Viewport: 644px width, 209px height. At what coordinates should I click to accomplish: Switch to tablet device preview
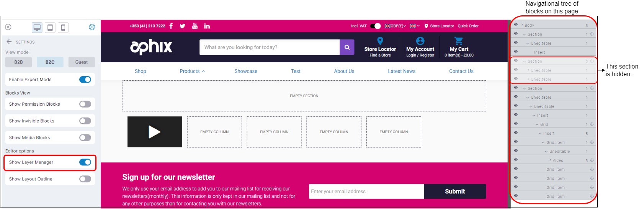coord(50,28)
